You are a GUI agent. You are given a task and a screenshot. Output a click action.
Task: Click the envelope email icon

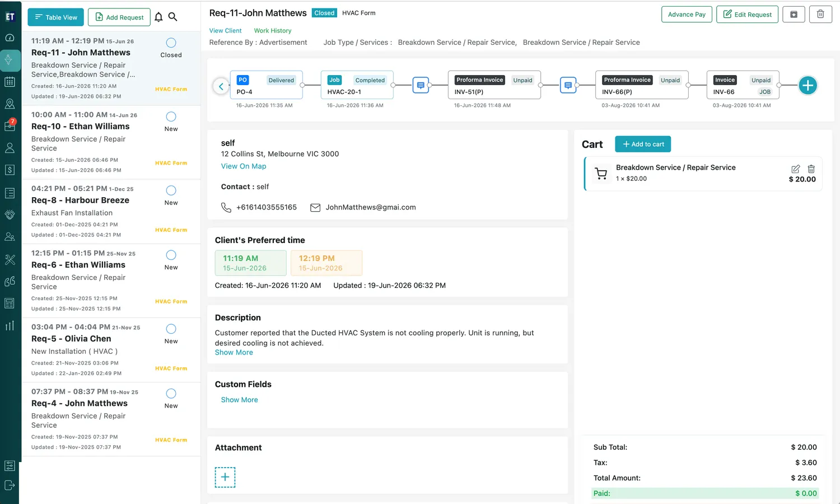(x=315, y=208)
